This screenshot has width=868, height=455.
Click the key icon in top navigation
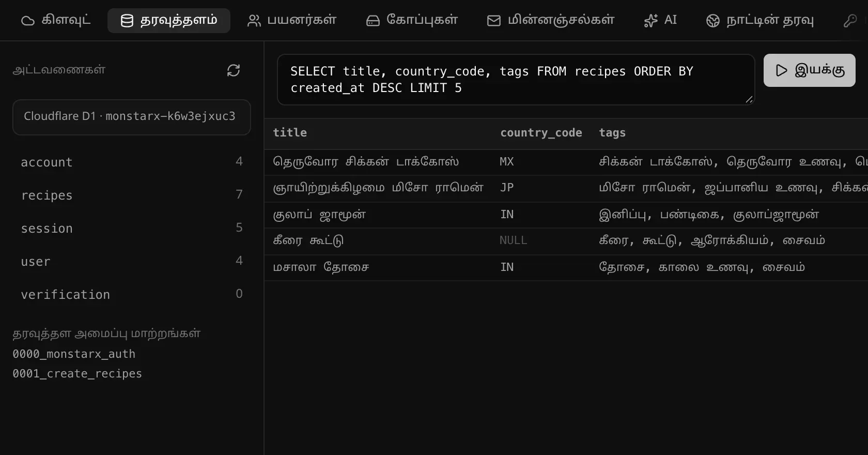[850, 21]
